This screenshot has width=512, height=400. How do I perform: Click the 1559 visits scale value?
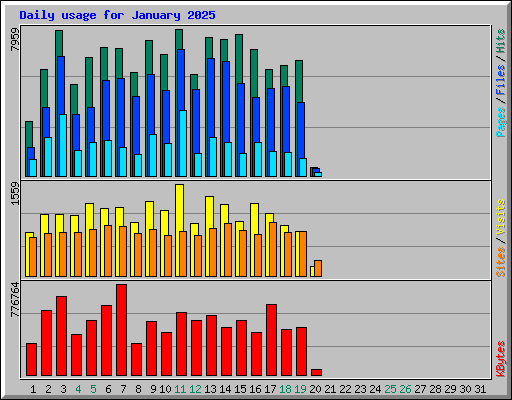click(15, 193)
